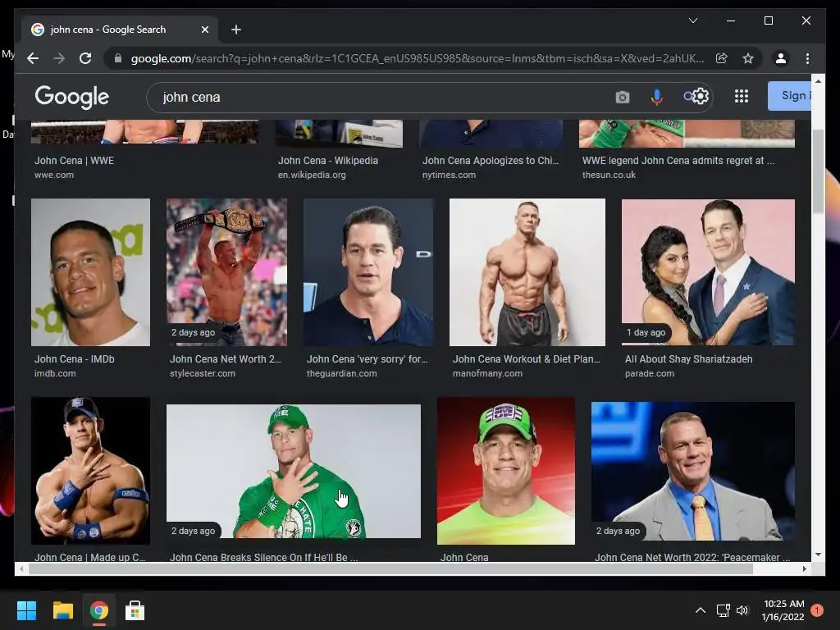Click the theguardian.com source text
Image resolution: width=840 pixels, height=630 pixels.
[342, 373]
